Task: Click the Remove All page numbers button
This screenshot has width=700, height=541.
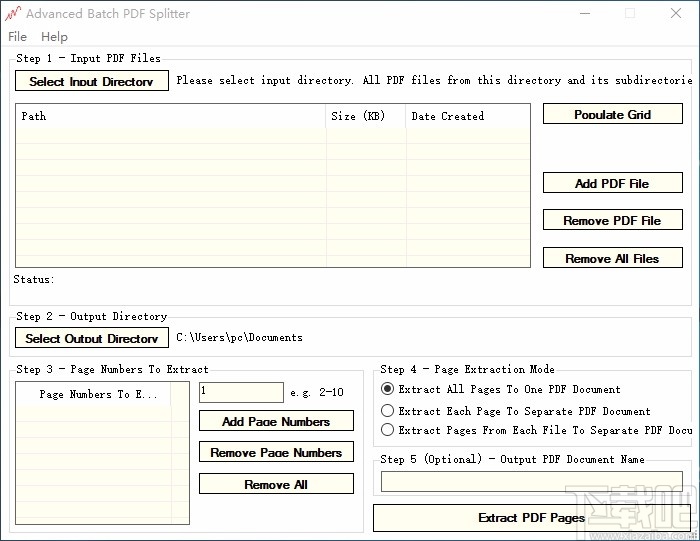Action: point(276,484)
